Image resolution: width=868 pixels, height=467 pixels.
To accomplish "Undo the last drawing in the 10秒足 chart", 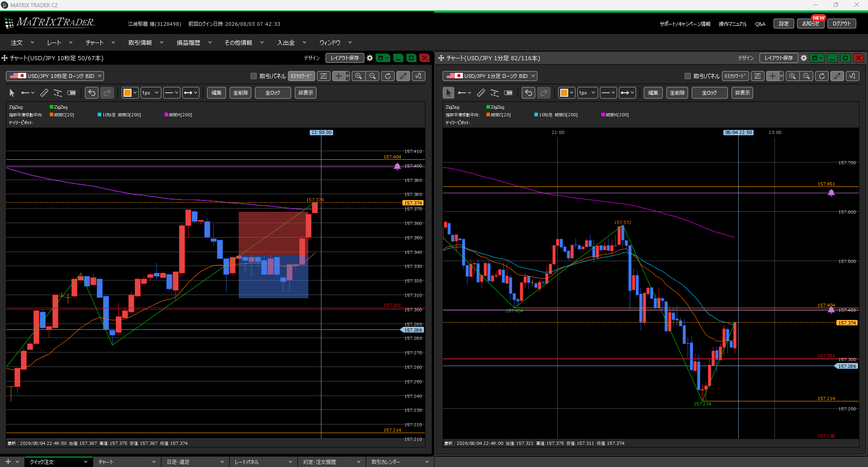I will click(92, 93).
